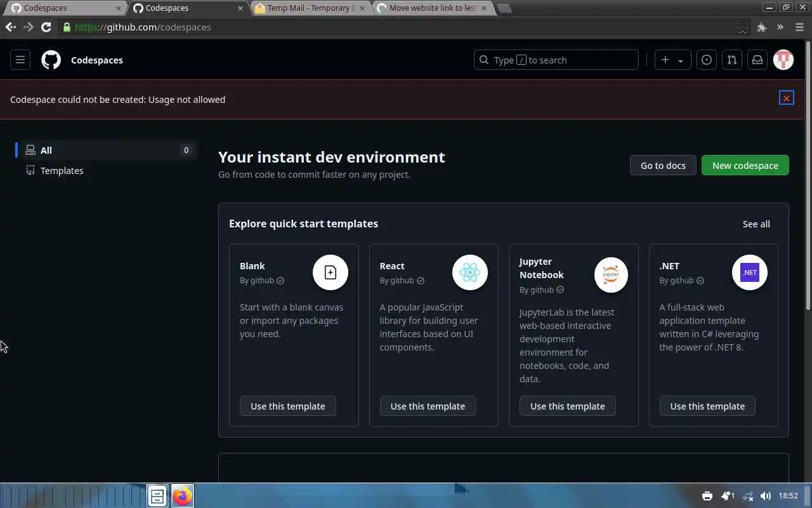
Task: Click the GitHub Octocat logo
Action: pos(51,60)
